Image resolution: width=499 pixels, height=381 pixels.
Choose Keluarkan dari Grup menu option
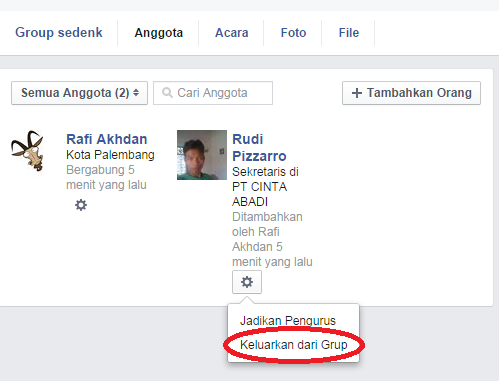click(294, 345)
